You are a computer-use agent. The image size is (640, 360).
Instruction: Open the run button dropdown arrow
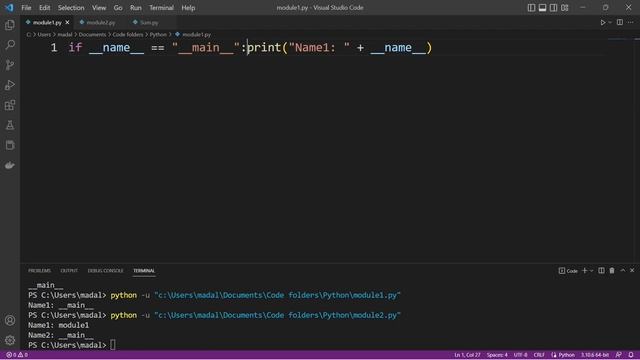pyautogui.click(x=610, y=22)
